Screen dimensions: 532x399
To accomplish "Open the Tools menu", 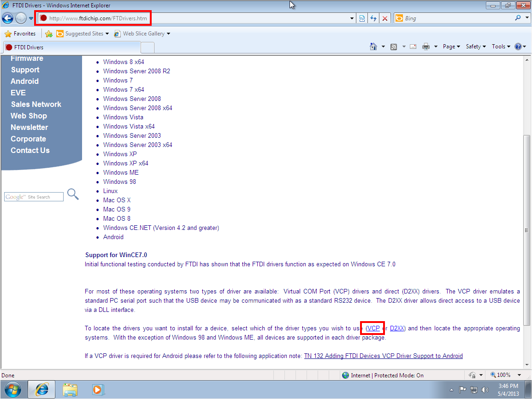I will coord(501,47).
